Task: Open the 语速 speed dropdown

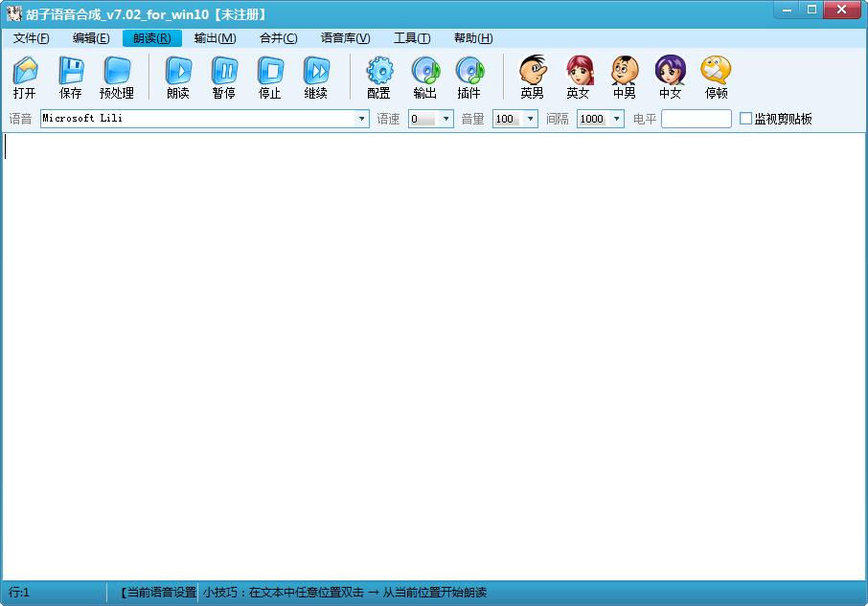Action: [x=445, y=119]
